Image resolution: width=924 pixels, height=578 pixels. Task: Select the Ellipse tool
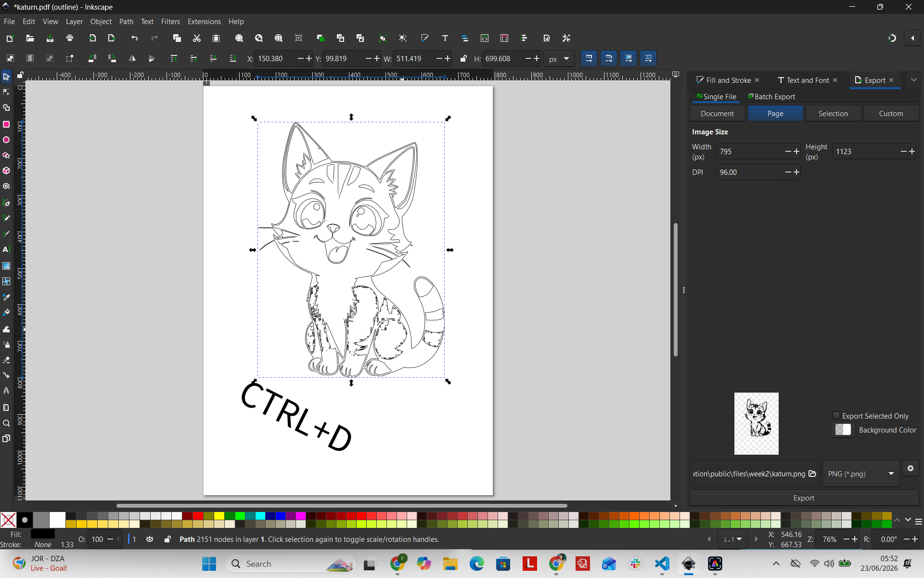pos(6,140)
